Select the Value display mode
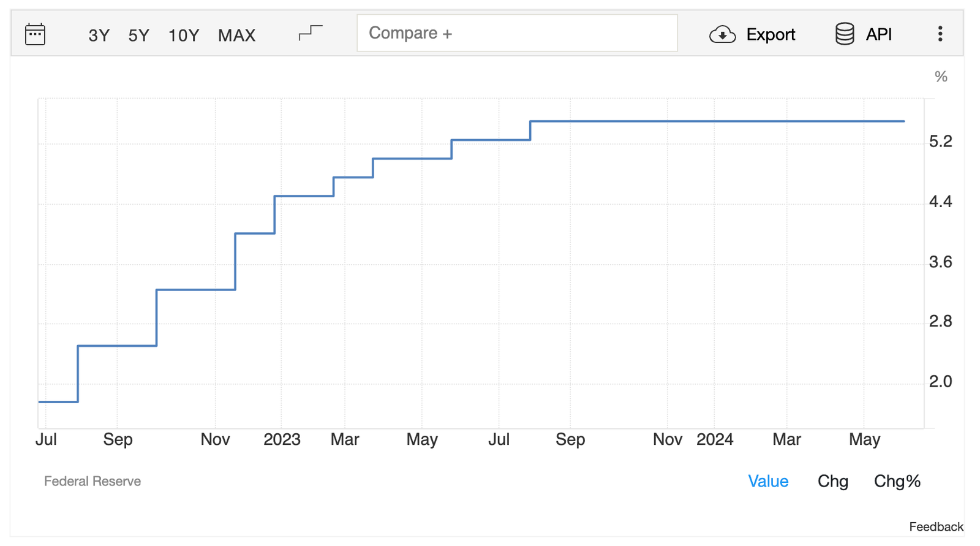 tap(767, 481)
